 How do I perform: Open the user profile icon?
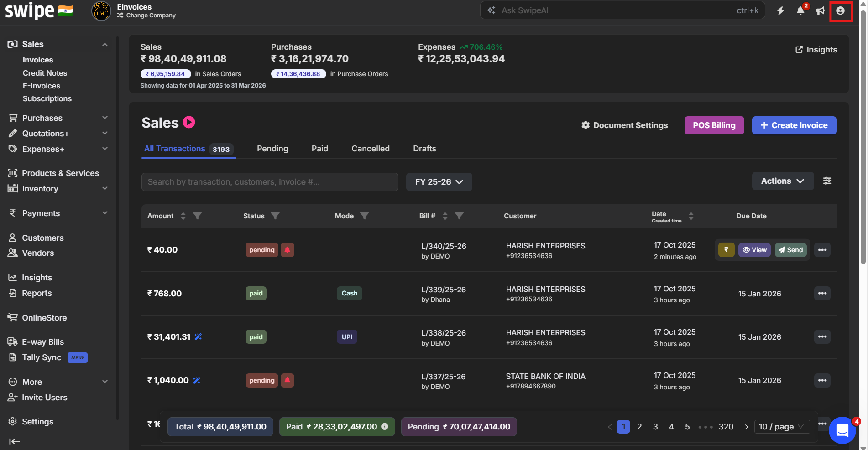tap(840, 11)
